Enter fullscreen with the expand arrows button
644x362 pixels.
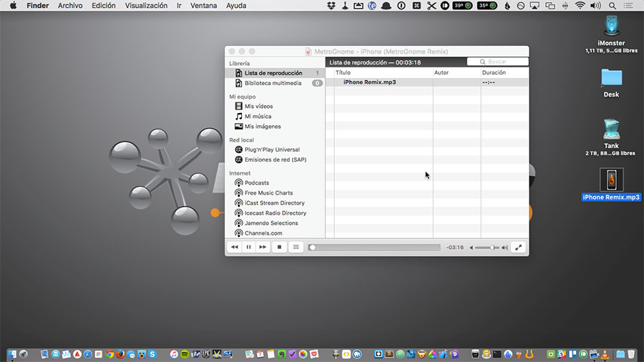point(518,248)
